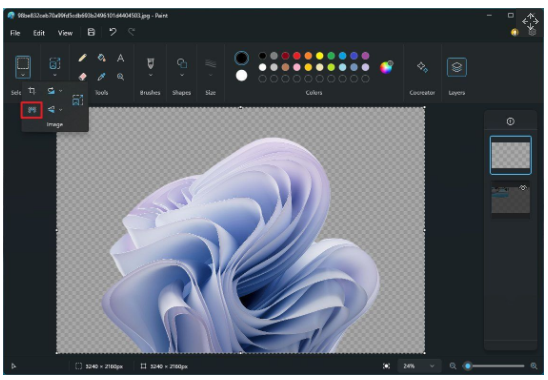The width and height of the screenshot is (548, 380).
Task: Open the View menu
Action: [65, 33]
